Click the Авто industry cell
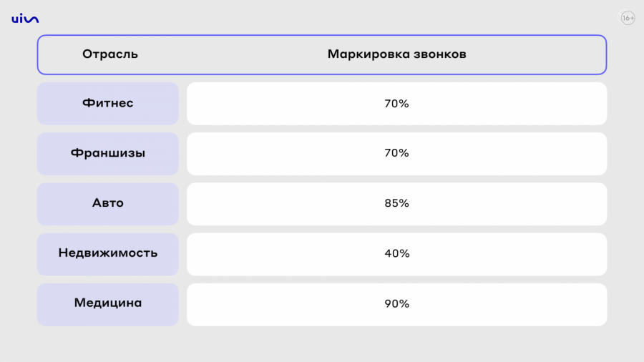 click(x=108, y=204)
